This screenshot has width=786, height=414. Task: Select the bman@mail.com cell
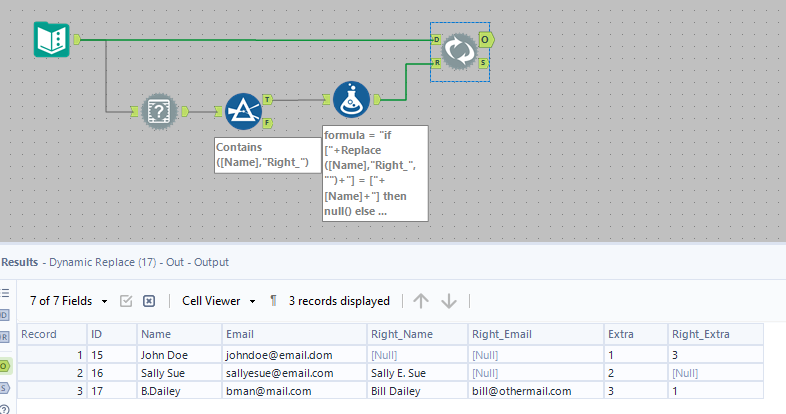pyautogui.click(x=294, y=391)
